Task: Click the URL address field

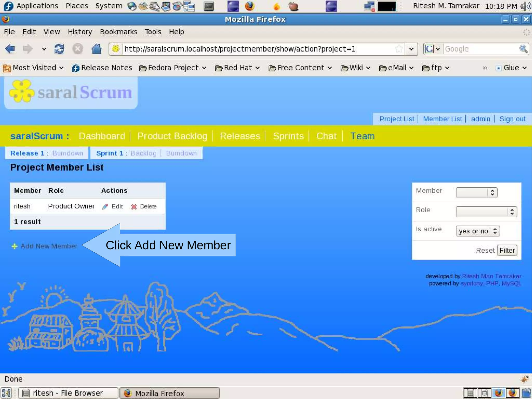Action: pyautogui.click(x=257, y=49)
